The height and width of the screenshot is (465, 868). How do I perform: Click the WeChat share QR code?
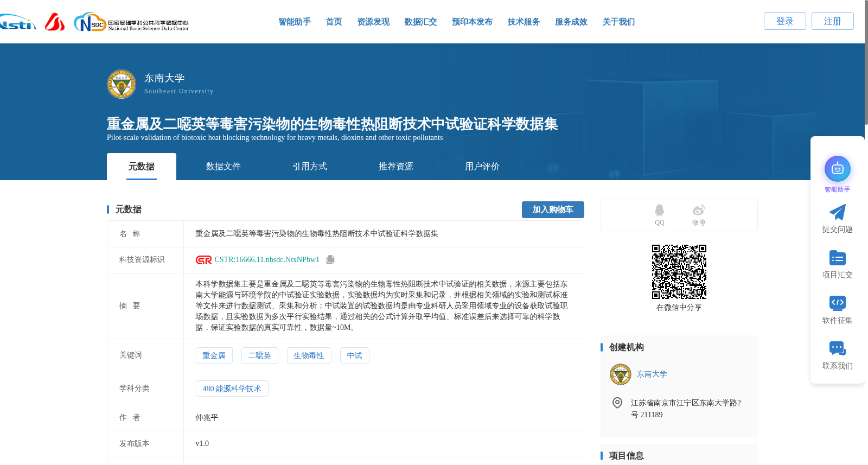679,272
